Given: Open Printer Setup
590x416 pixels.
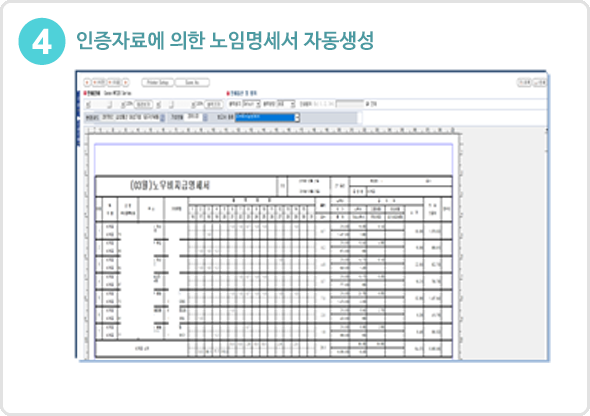Looking at the screenshot, I should point(158,82).
